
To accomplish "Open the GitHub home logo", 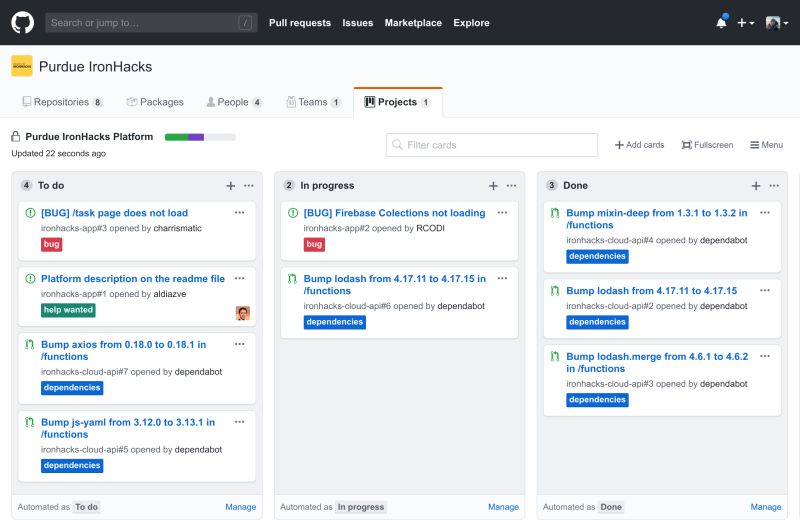I will pyautogui.click(x=22, y=22).
